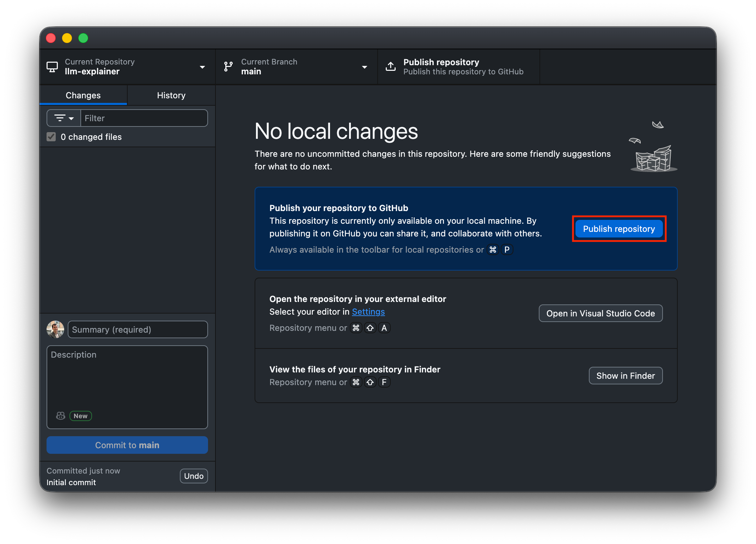
Task: Toggle the 0 changed files checkbox
Action: click(51, 137)
